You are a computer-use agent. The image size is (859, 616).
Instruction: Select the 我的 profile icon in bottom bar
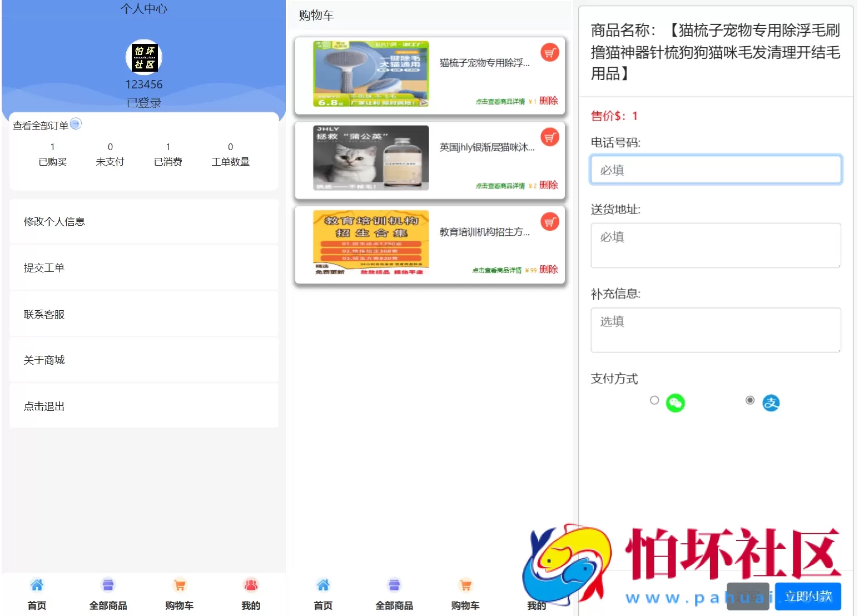(x=251, y=585)
